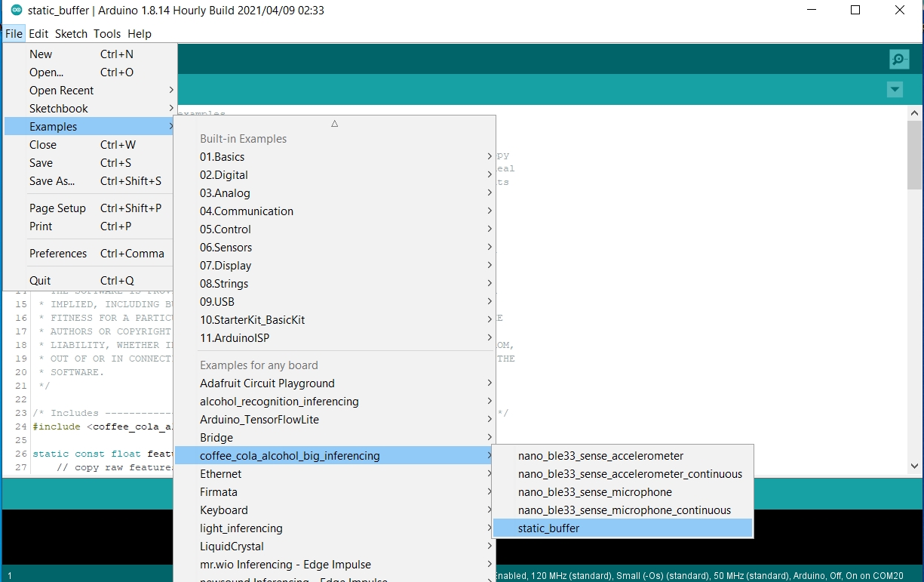Open the Bridge examples submenu

point(335,438)
